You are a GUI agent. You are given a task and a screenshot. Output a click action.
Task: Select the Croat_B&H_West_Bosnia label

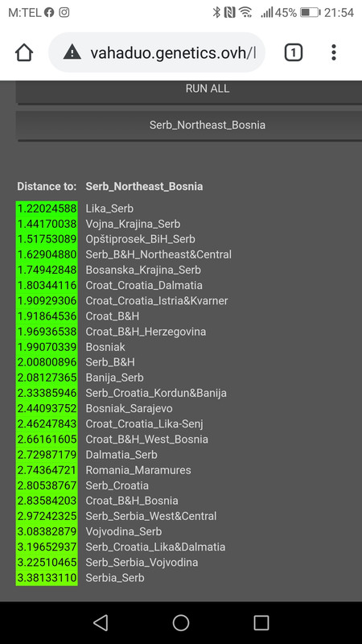(x=147, y=439)
